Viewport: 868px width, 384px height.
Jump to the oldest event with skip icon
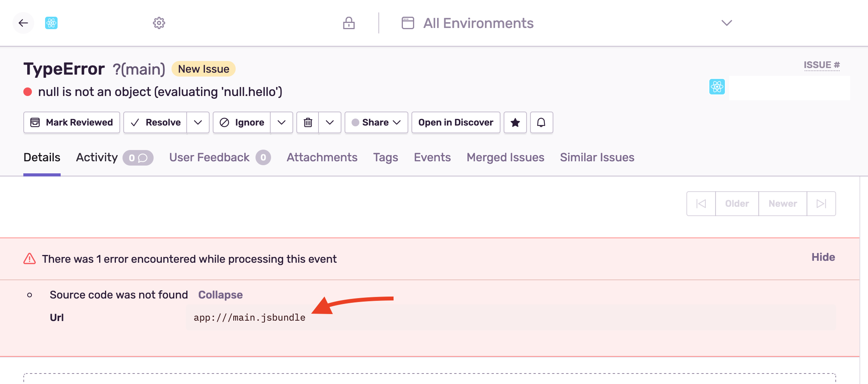pyautogui.click(x=700, y=203)
